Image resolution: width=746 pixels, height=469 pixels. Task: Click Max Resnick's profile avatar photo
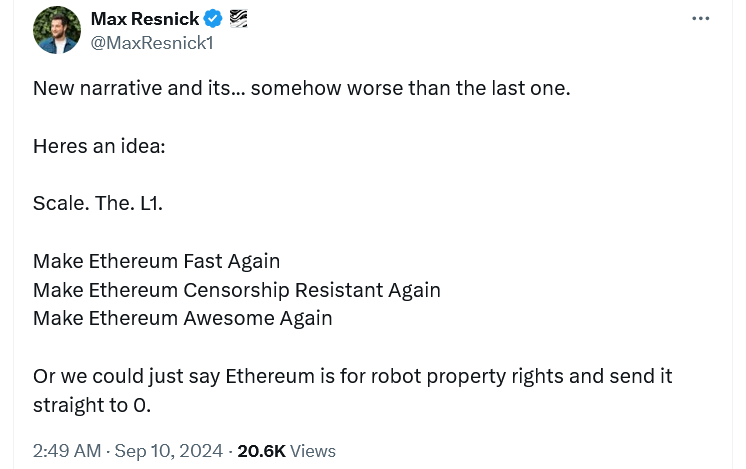point(57,30)
